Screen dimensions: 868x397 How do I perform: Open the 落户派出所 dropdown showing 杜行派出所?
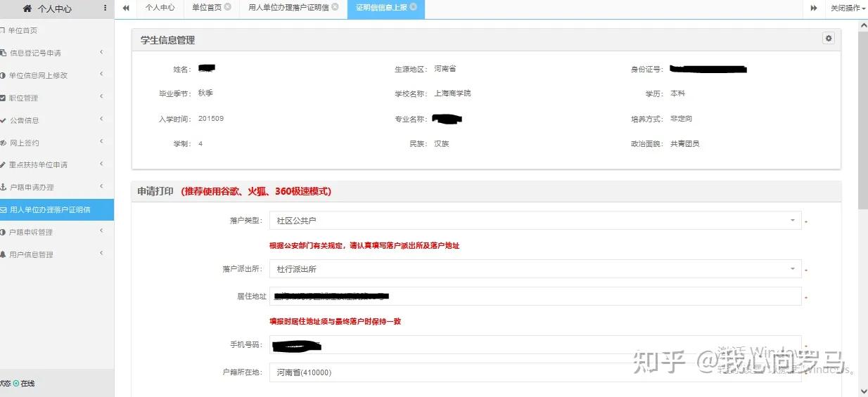[535, 269]
